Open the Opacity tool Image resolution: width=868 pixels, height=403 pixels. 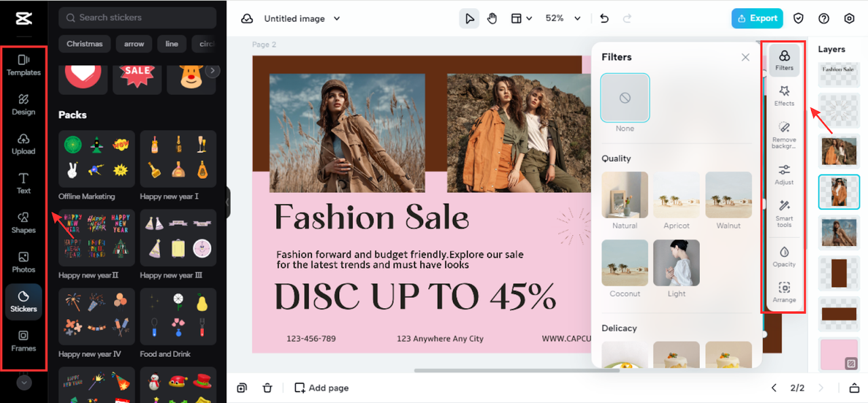[x=785, y=256]
